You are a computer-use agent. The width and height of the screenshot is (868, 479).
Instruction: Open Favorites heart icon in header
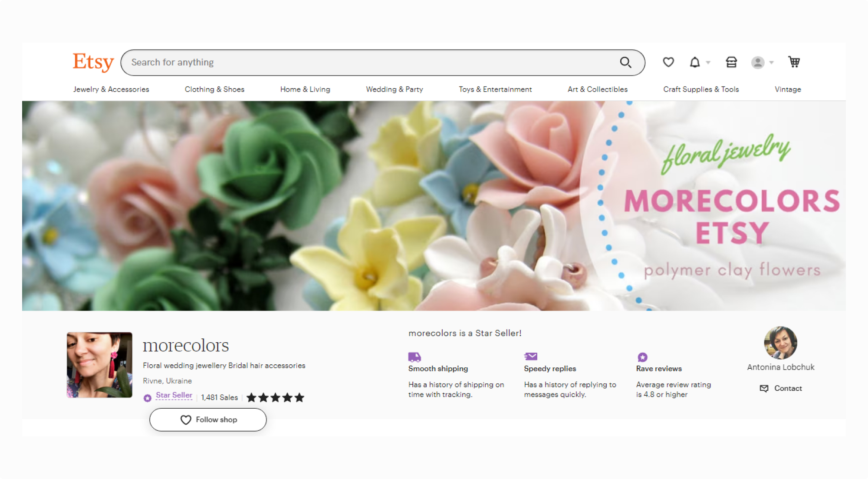[668, 62]
